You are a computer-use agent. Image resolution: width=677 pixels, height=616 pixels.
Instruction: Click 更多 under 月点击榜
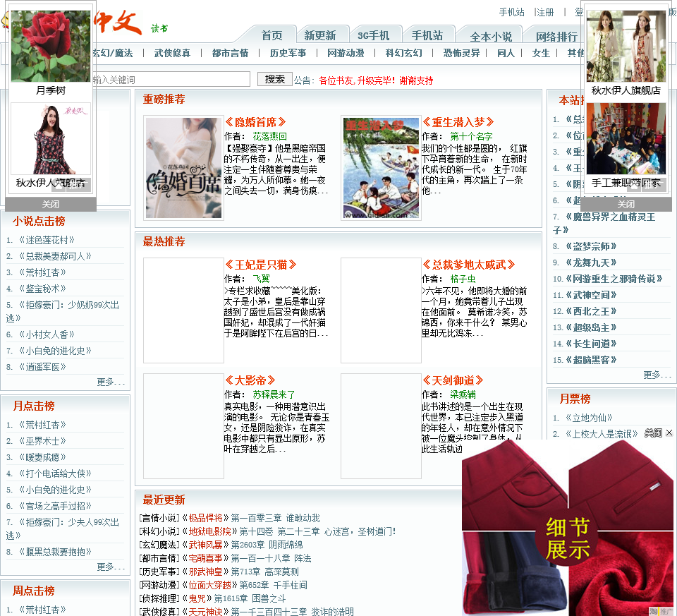click(x=111, y=567)
